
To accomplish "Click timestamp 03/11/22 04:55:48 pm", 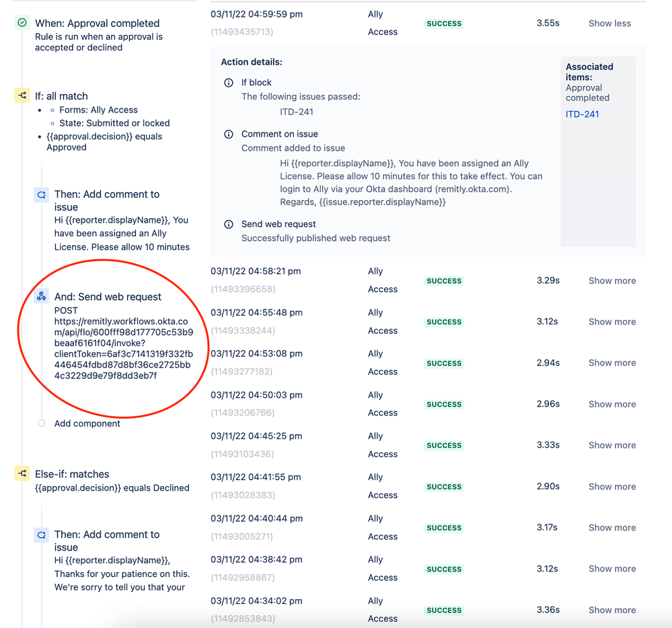I will pos(256,313).
